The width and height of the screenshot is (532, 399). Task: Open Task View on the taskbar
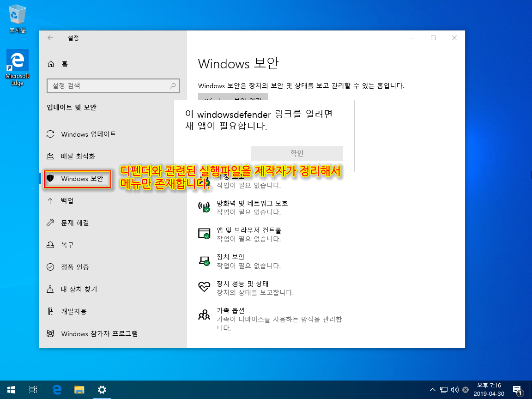coord(33,389)
